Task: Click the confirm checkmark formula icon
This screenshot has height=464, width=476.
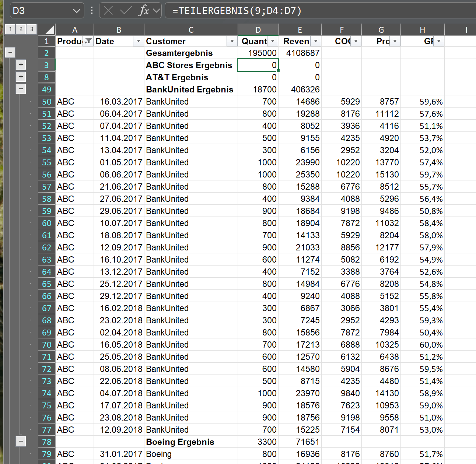Action: (126, 11)
